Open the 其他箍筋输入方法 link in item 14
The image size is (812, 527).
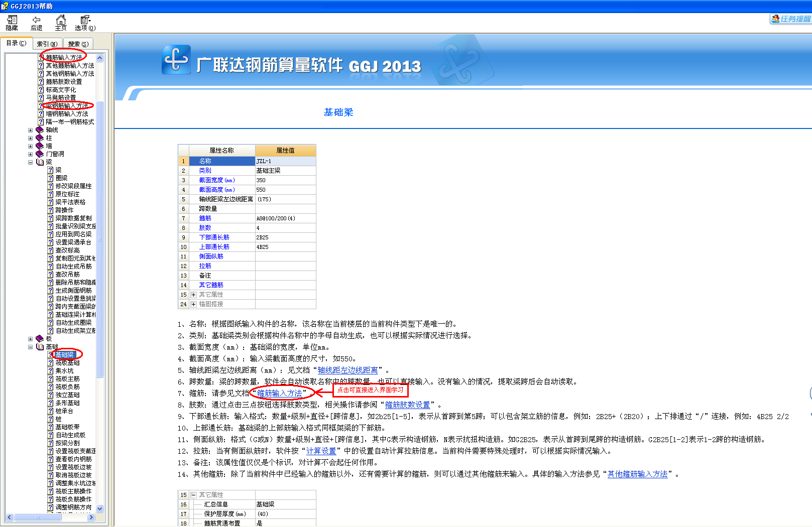pyautogui.click(x=638, y=474)
